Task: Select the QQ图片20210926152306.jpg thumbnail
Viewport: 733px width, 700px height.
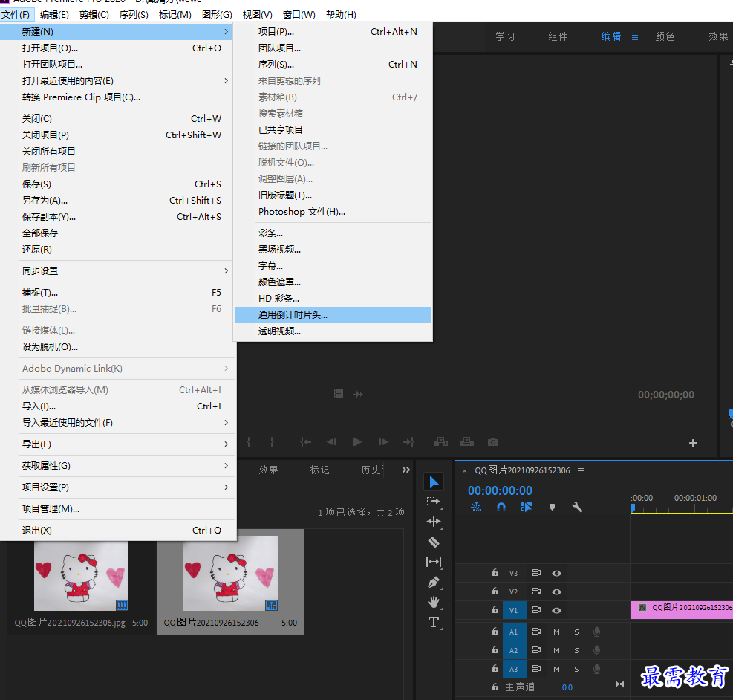Action: coord(81,576)
